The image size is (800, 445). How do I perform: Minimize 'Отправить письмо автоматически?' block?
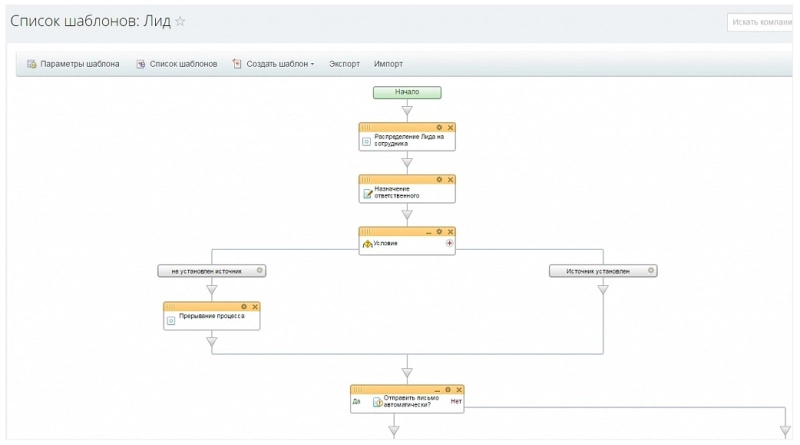[436, 389]
